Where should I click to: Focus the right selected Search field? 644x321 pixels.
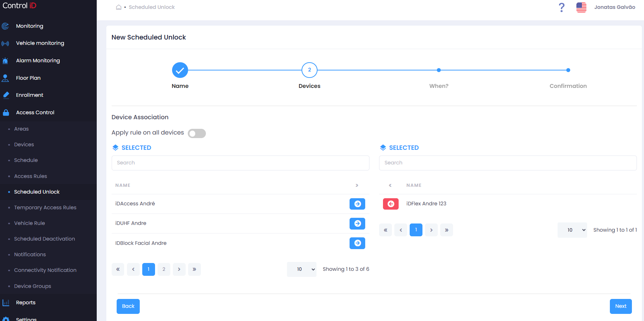508,163
